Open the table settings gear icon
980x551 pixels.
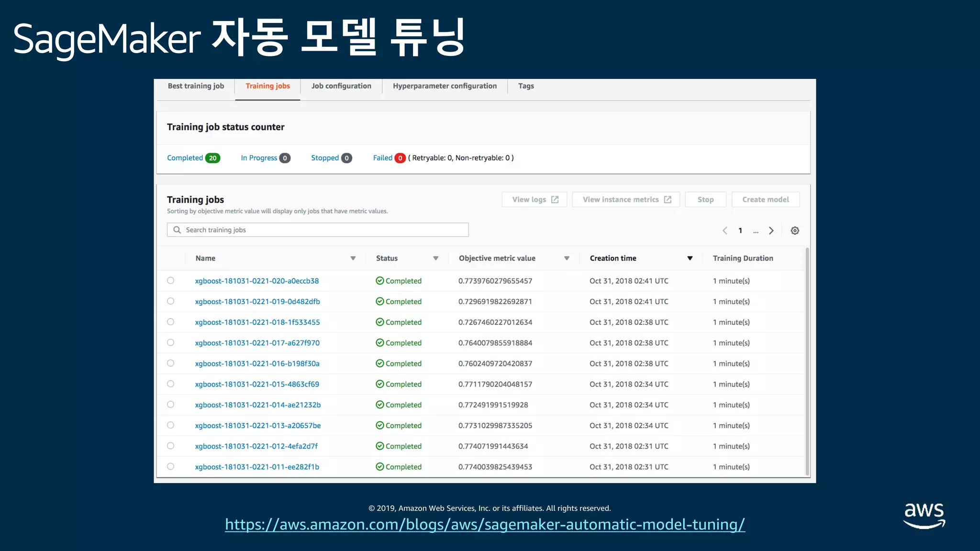(795, 231)
